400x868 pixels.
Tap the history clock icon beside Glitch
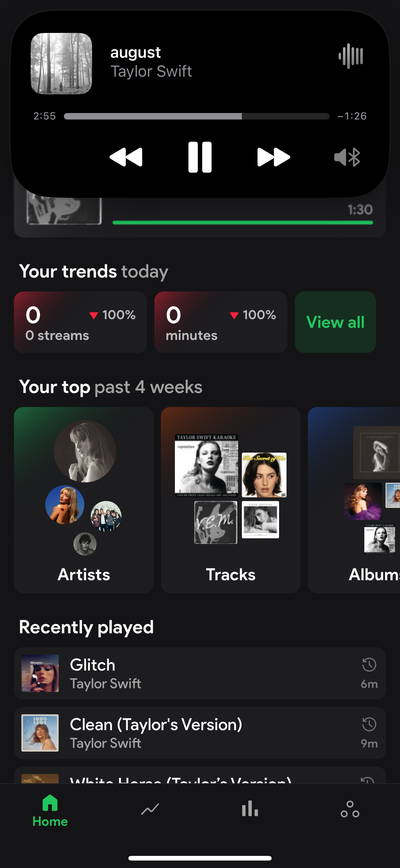pyautogui.click(x=369, y=665)
